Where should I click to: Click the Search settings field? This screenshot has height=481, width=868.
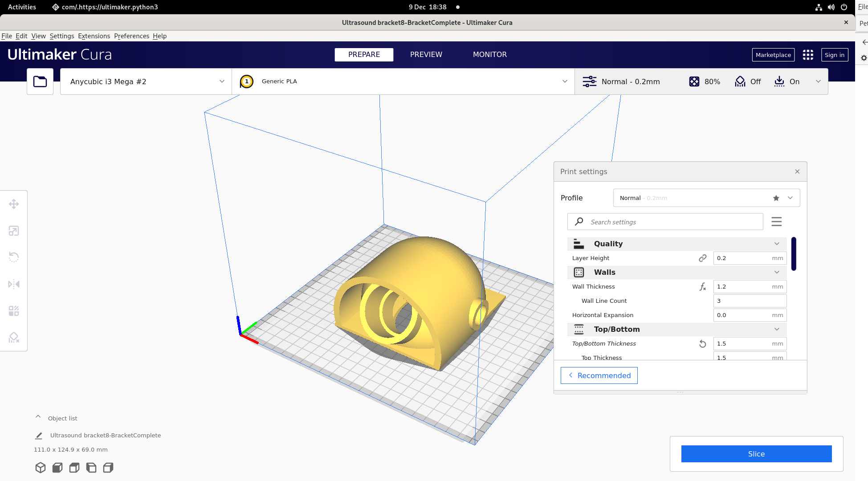pyautogui.click(x=665, y=222)
